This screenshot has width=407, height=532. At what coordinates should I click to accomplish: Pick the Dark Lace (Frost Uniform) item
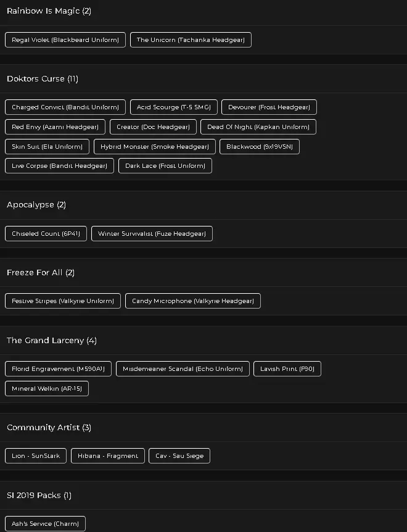165,166
